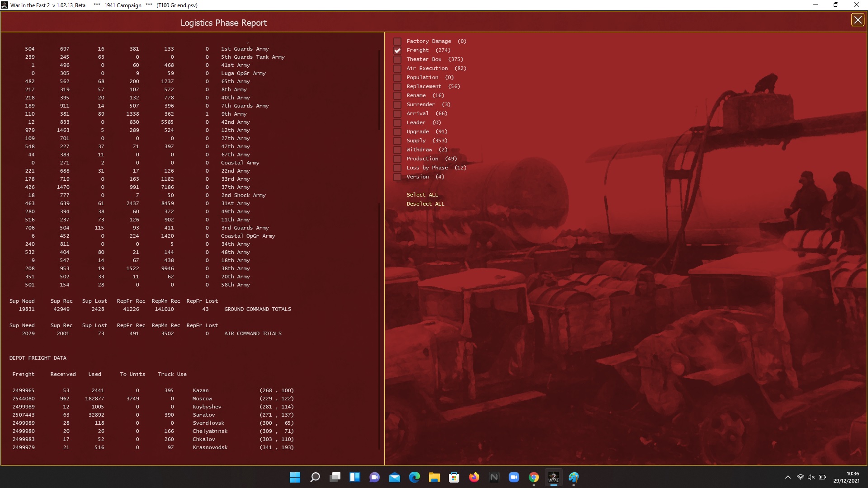Click Deselect ALL link
The height and width of the screenshot is (488, 868).
(425, 204)
